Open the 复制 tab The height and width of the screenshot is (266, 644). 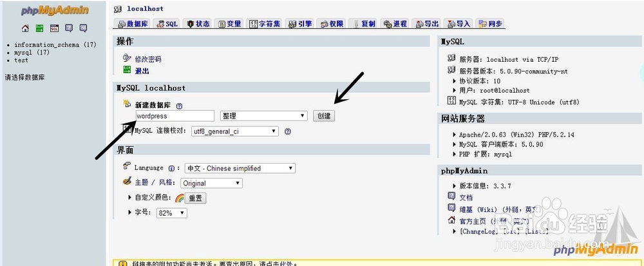click(363, 24)
